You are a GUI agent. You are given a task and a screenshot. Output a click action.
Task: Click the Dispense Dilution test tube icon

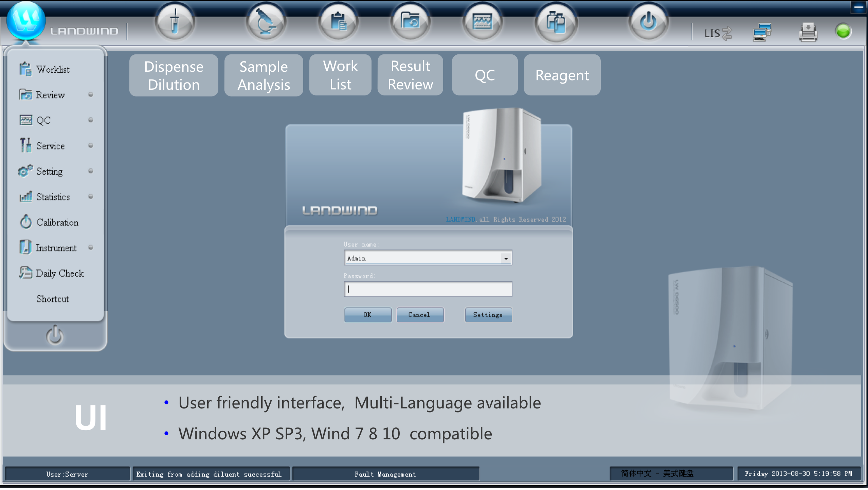coord(175,22)
